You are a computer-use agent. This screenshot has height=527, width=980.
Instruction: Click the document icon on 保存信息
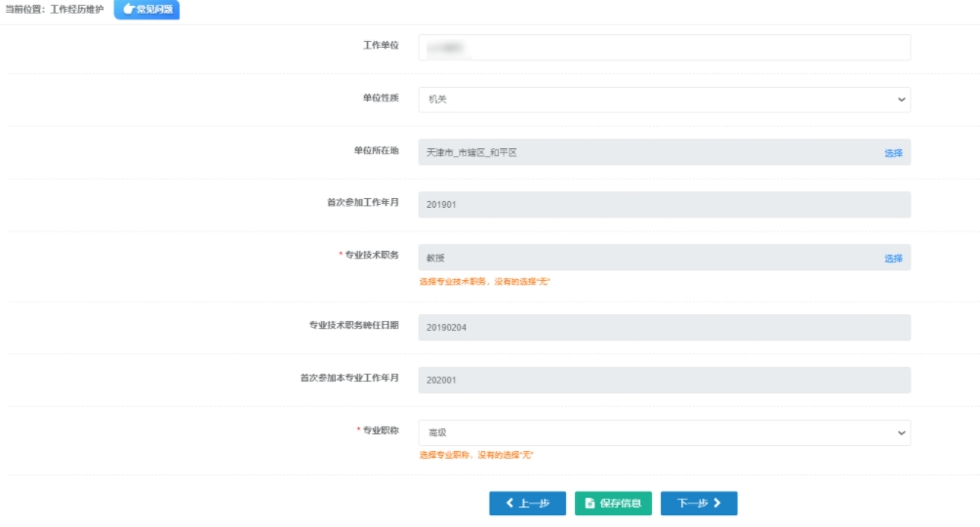[x=590, y=504]
